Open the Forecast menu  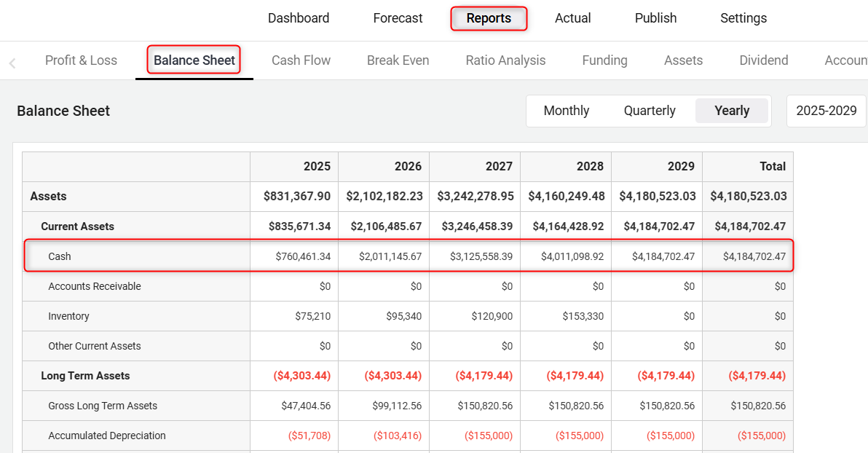point(398,18)
